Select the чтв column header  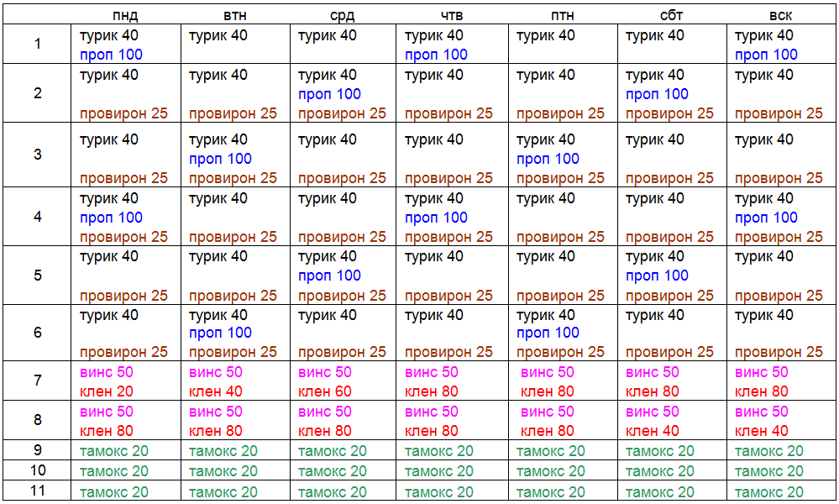tap(452, 15)
